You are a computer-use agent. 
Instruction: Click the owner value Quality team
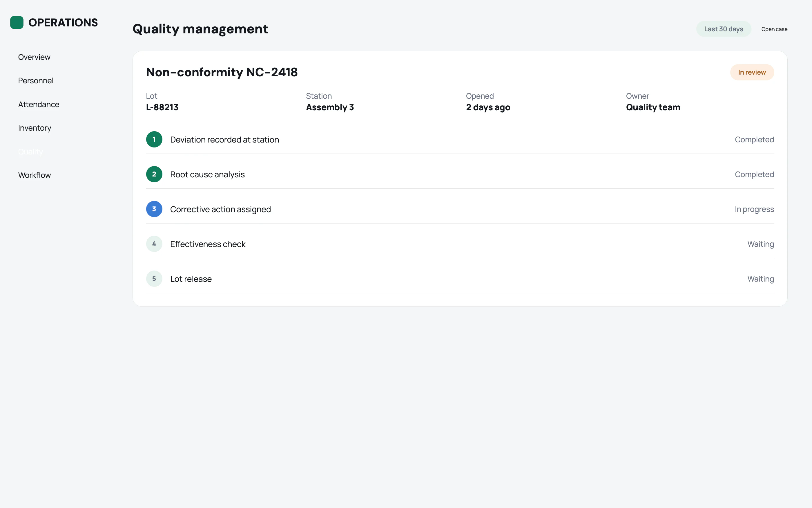pos(653,107)
